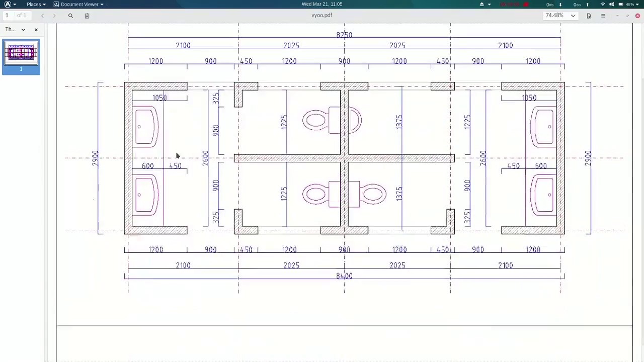Screen dimensions: 644x362
Task: Click the file options document icon
Action: coord(589,16)
